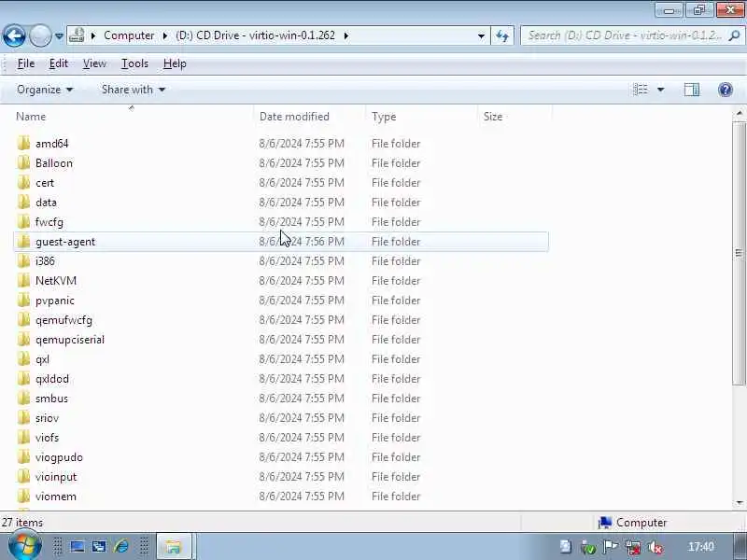Click the 7:56 PM date of guest-agent
747x560 pixels.
pyautogui.click(x=302, y=242)
